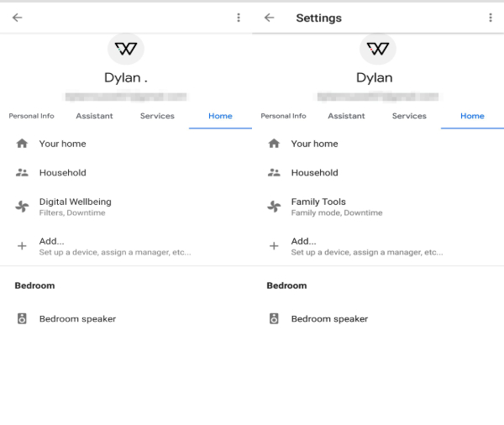
Task: Click the Household people icon on right screen
Action: [274, 173]
